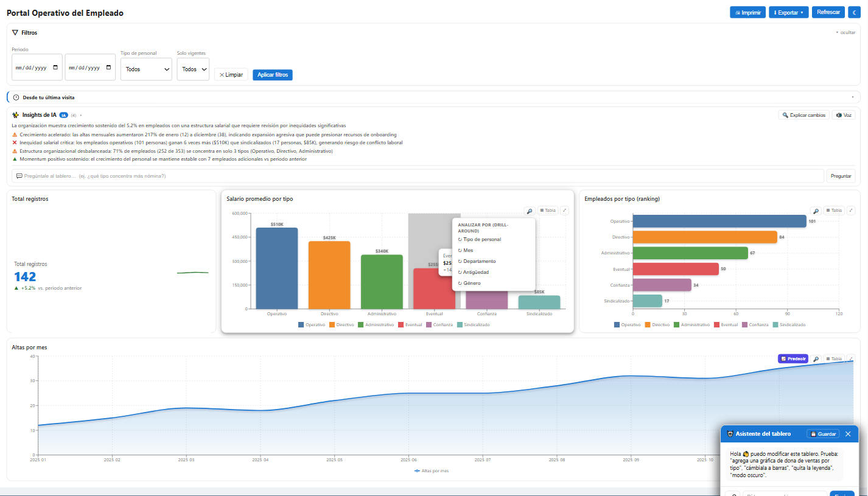Select Departamento in the drill-around menu
Image resolution: width=868 pixels, height=496 pixels.
479,261
